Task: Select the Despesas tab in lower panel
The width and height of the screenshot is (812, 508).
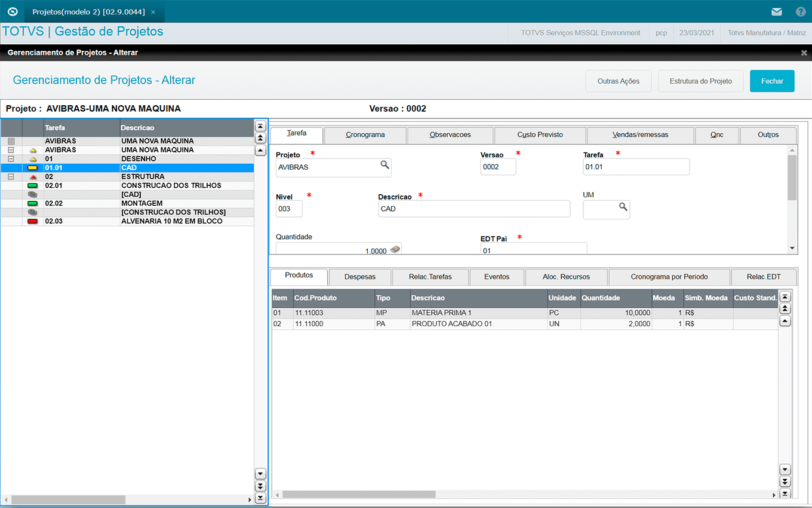Action: (360, 277)
